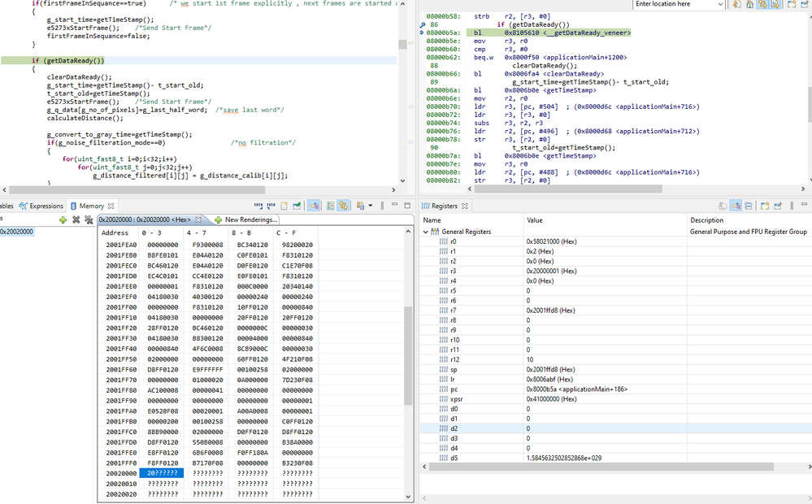Toggle Show Source in Disassembly
This screenshot has height=504, width=812.
(x=775, y=4)
